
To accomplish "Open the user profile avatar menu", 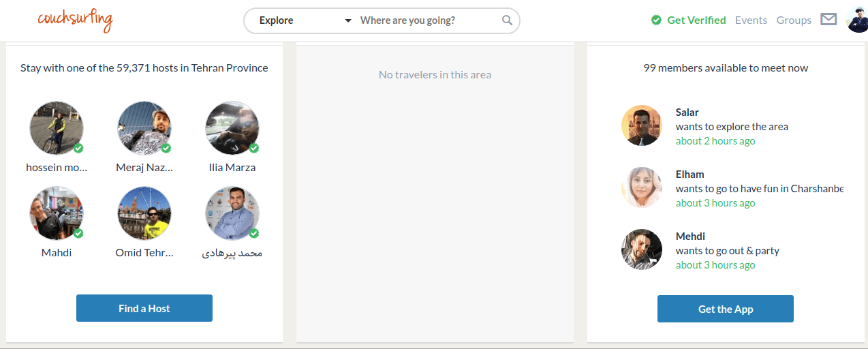I will click(856, 20).
